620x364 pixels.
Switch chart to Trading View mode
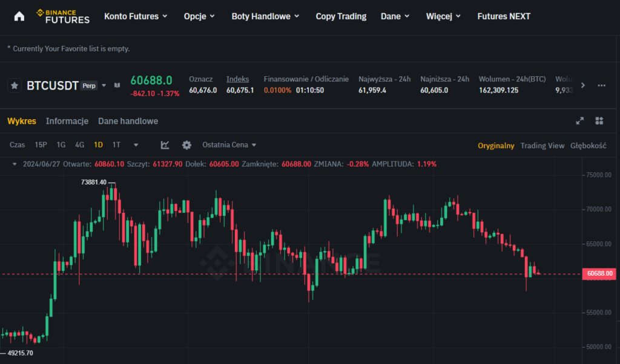542,146
